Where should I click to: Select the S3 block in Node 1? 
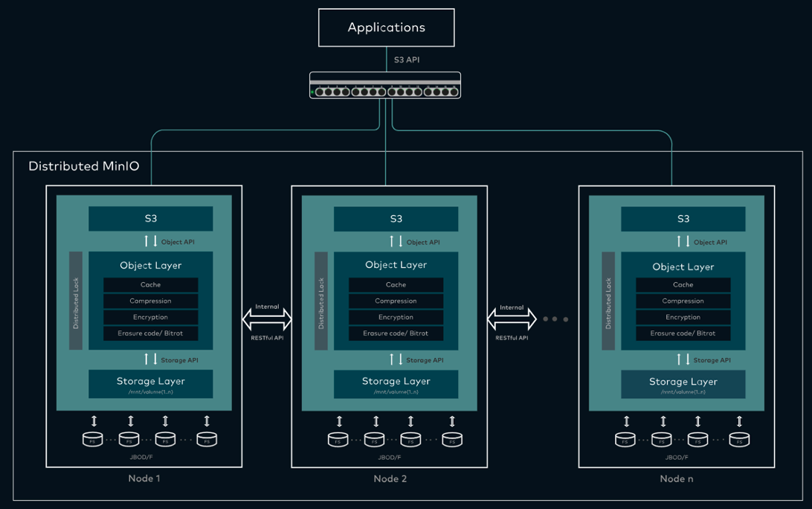(151, 219)
